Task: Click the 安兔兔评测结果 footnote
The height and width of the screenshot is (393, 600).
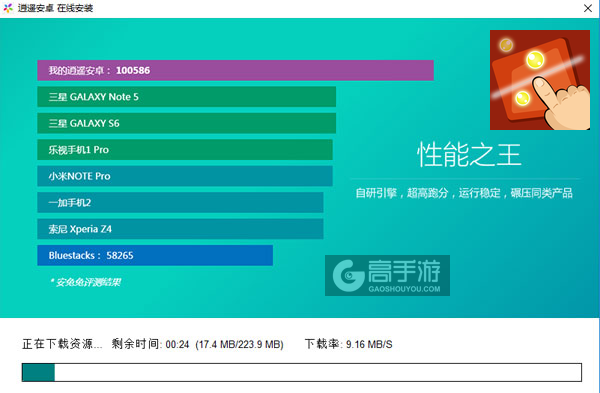Action: pos(85,282)
